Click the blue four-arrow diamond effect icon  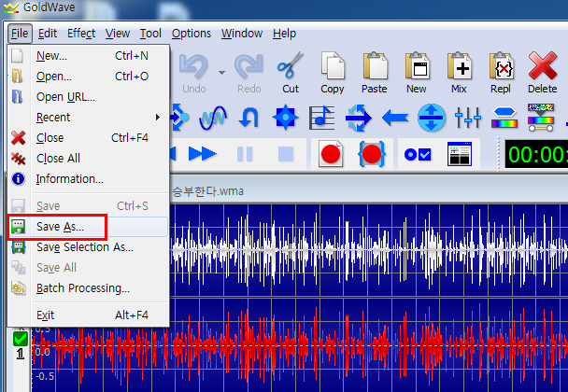[x=286, y=118]
